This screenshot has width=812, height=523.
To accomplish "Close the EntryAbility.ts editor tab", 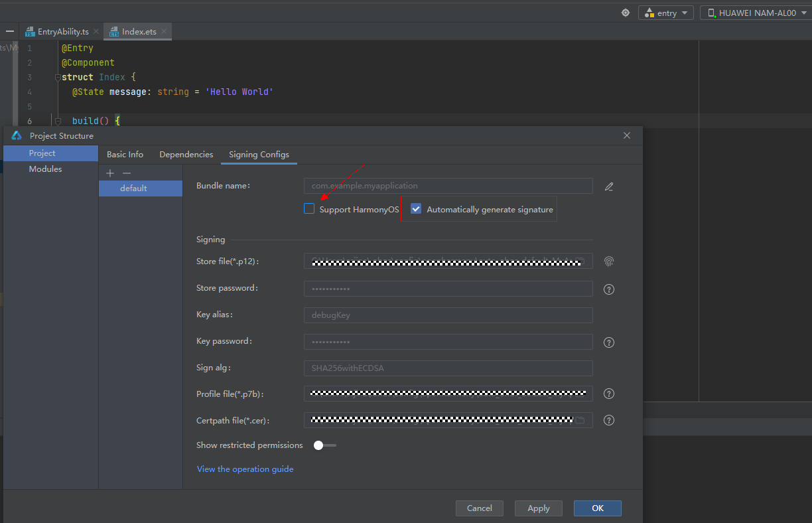I will 96,31.
